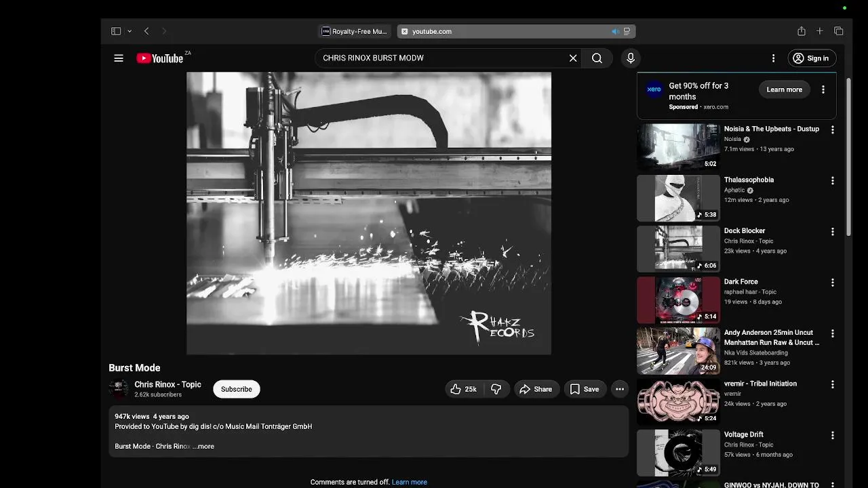
Task: Select the youtube.com tab
Action: coord(516,31)
